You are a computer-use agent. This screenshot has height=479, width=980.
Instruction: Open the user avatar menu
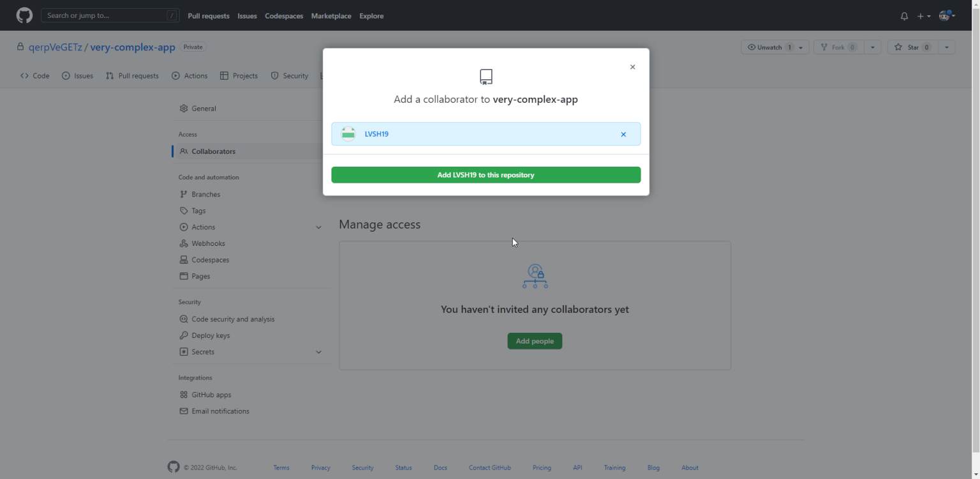pos(947,15)
